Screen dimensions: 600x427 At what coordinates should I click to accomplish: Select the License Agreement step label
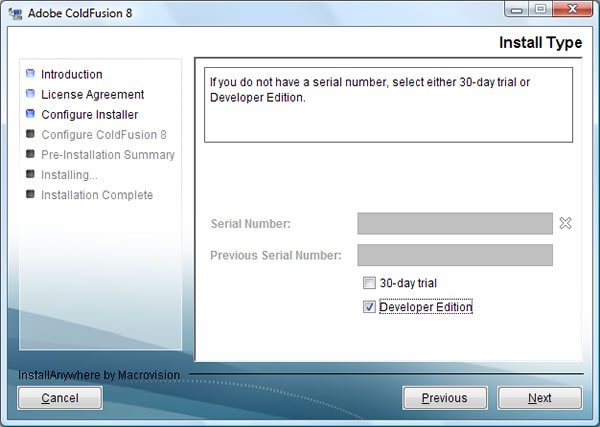pos(93,95)
